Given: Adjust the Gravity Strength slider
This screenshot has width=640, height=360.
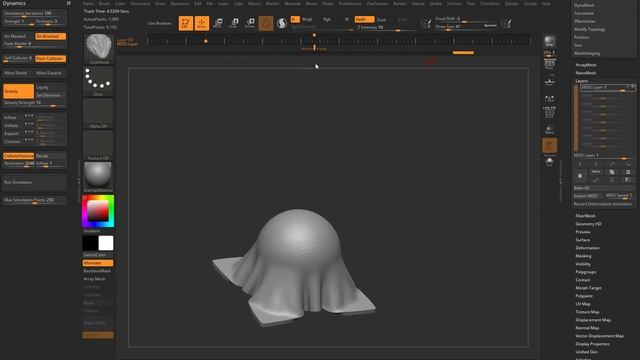Looking at the screenshot, I should click(35, 103).
